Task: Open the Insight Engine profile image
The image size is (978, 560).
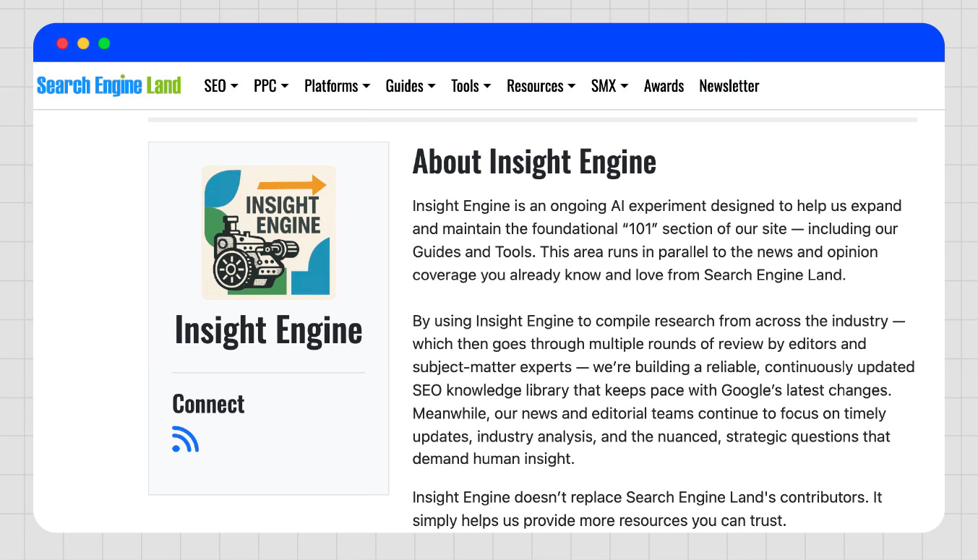Action: [x=268, y=231]
